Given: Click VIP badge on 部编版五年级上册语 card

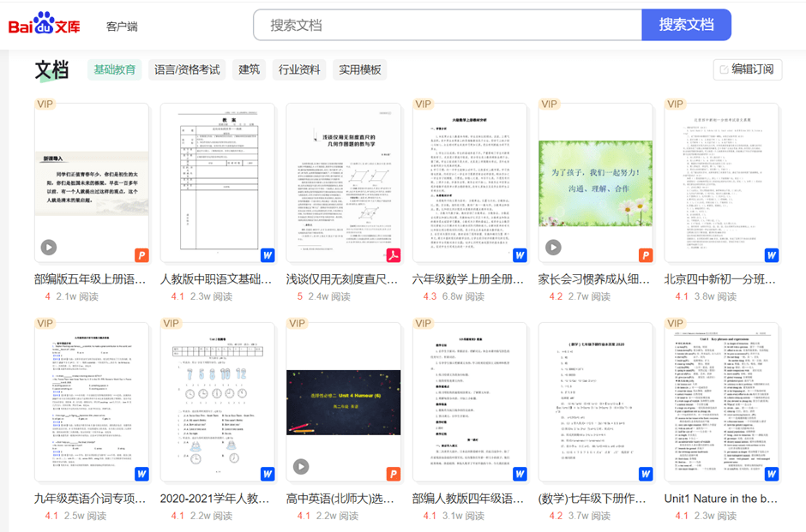Looking at the screenshot, I should click(x=45, y=104).
